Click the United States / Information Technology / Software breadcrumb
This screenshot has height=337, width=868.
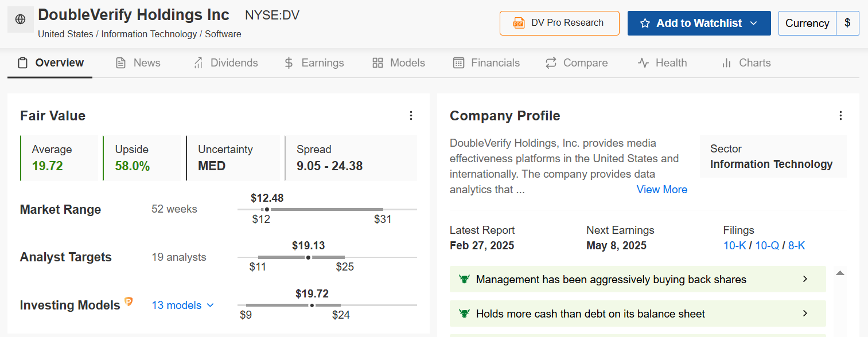pos(139,34)
